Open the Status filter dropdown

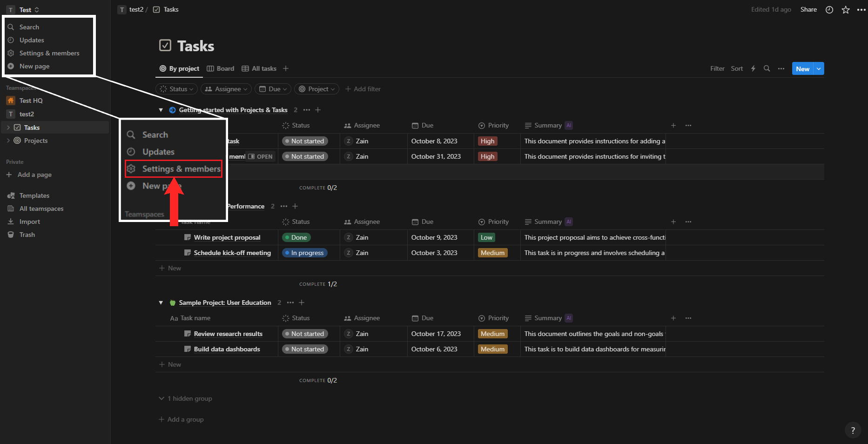click(x=177, y=89)
